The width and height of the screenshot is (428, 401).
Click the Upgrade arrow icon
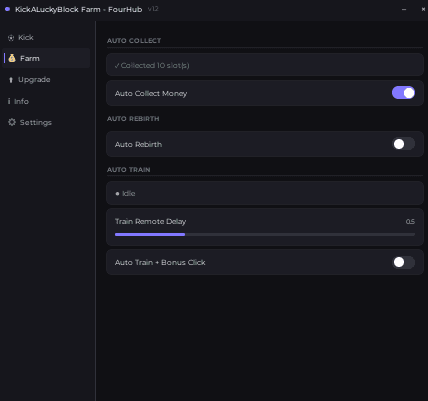tap(11, 80)
